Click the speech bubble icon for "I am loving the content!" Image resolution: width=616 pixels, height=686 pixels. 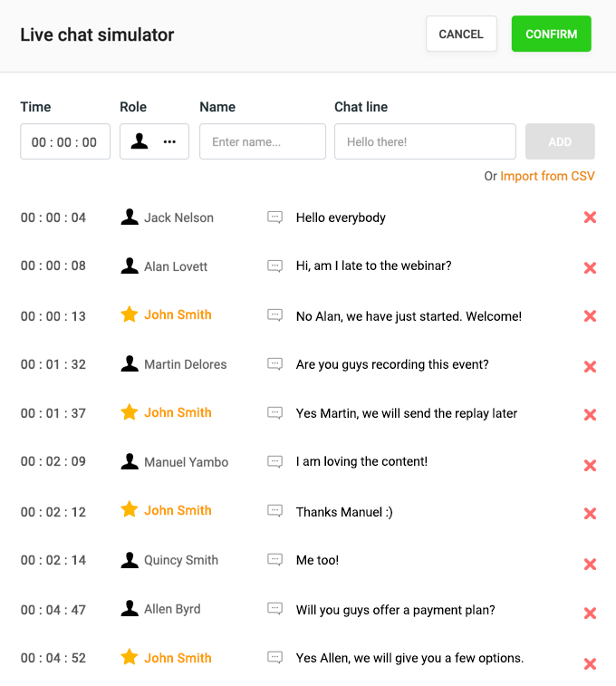[x=274, y=462]
